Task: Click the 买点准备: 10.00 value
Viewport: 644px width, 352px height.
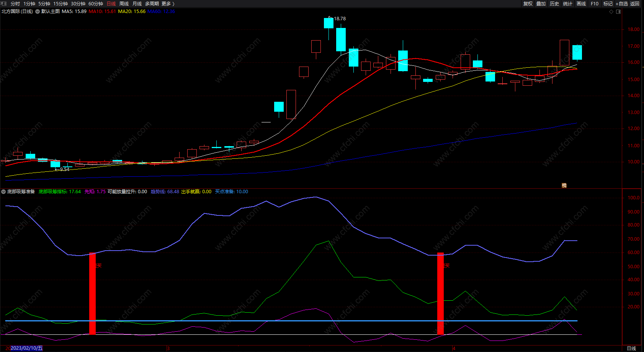Action: click(231, 192)
